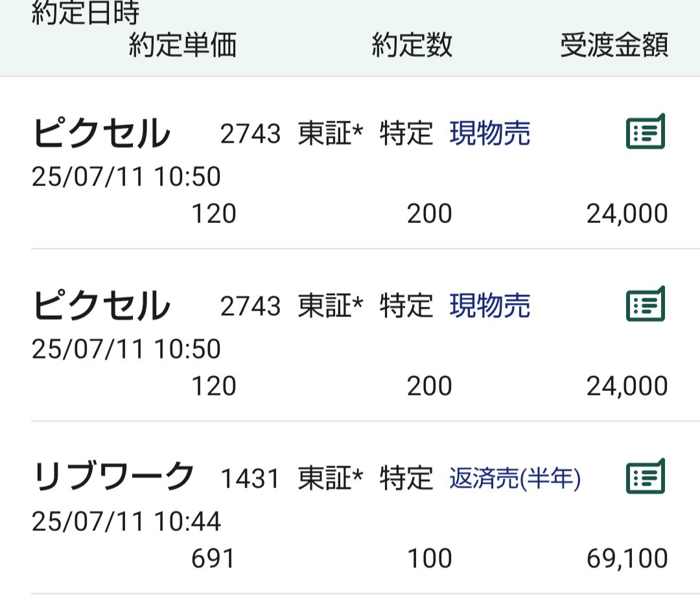Tap the first 24,000 settlement amount
The image size is (700, 599).
pos(627,214)
